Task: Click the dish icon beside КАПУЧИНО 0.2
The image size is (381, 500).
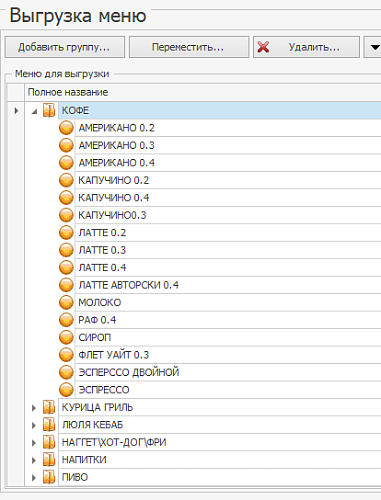Action: 66,180
